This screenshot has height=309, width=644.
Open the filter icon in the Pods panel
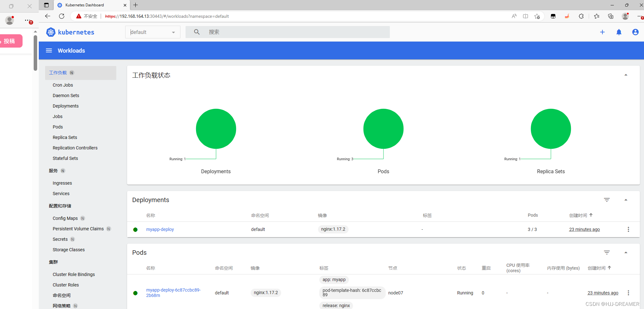[607, 253]
